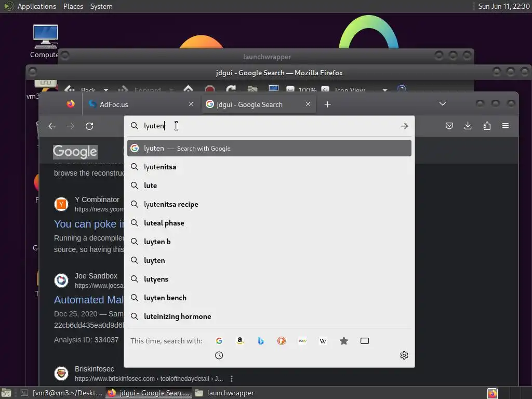Close the jdgui - Google Search tab
The height and width of the screenshot is (399, 532).
click(308, 104)
